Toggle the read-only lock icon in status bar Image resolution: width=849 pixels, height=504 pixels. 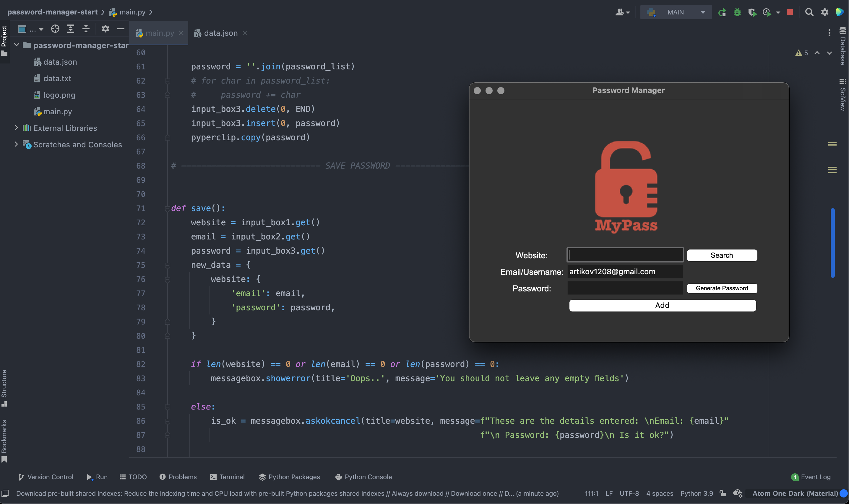(x=723, y=493)
